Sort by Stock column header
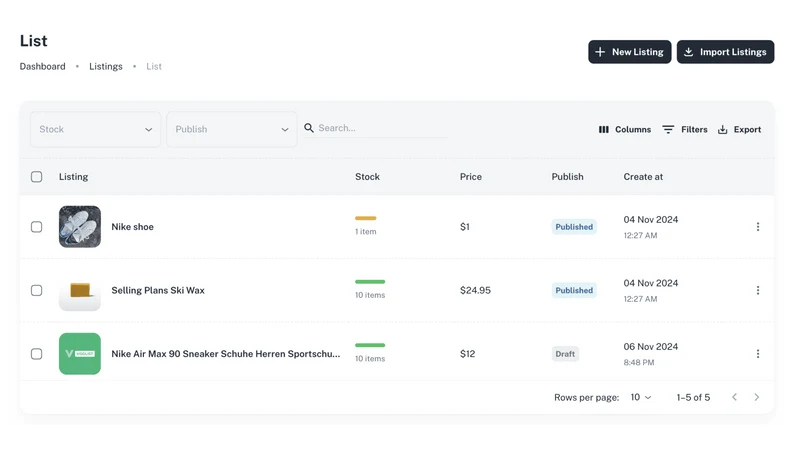Screen dimensions: 800x450 click(x=367, y=177)
